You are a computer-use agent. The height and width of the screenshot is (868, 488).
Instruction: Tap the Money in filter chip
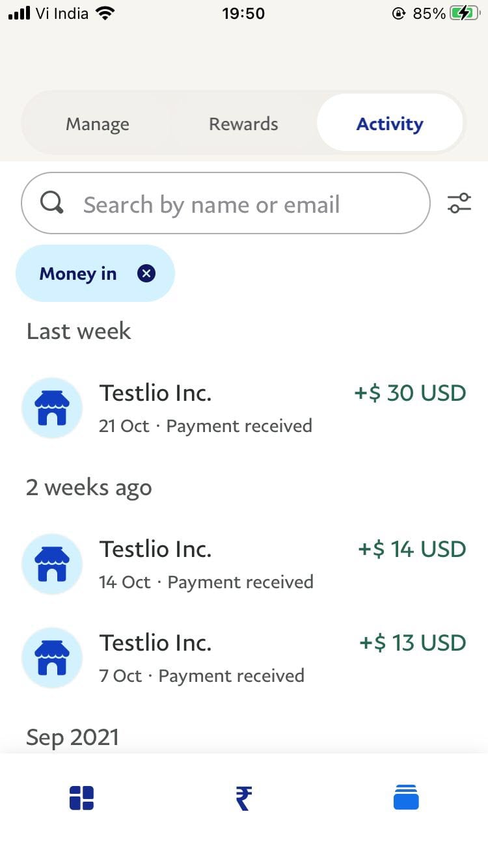coord(95,273)
